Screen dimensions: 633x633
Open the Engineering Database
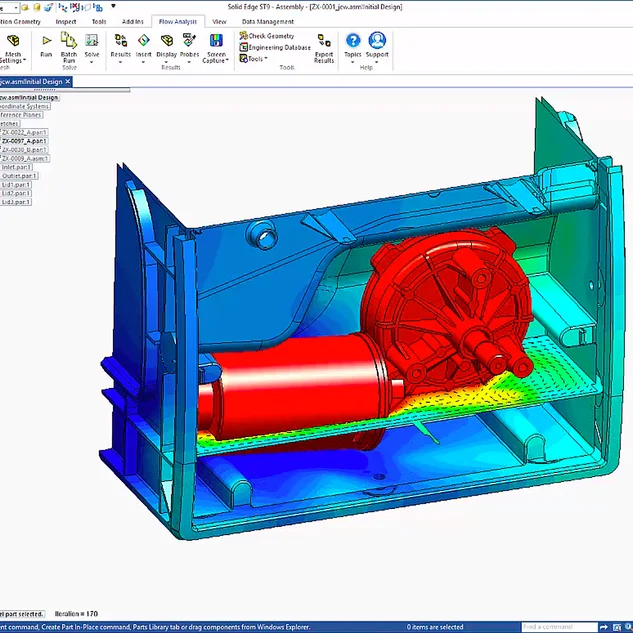pyautogui.click(x=275, y=47)
